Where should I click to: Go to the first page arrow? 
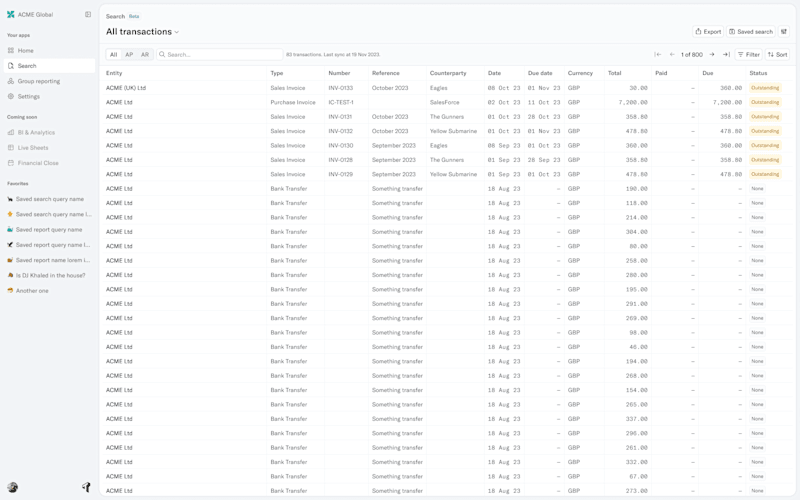(658, 55)
